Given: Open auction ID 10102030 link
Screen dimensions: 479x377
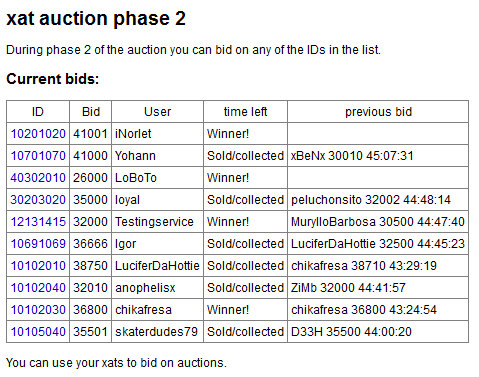Looking at the screenshot, I should 38,310.
